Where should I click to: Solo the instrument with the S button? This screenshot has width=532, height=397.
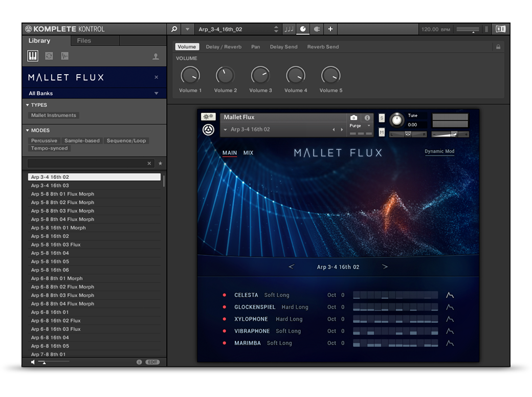(382, 118)
